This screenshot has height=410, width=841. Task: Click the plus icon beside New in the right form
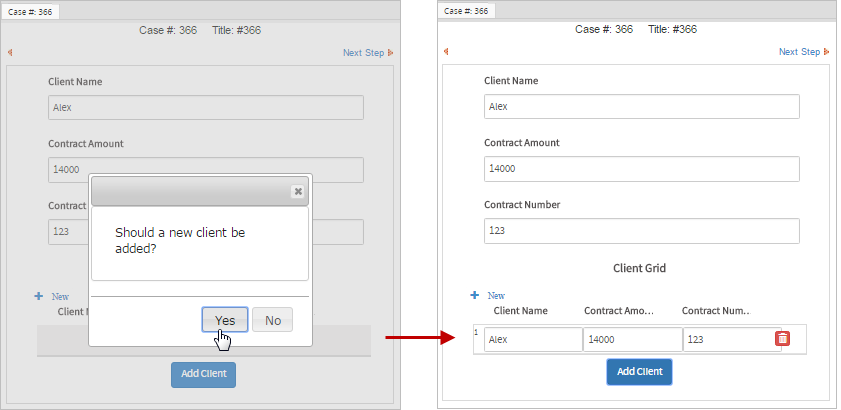click(474, 295)
